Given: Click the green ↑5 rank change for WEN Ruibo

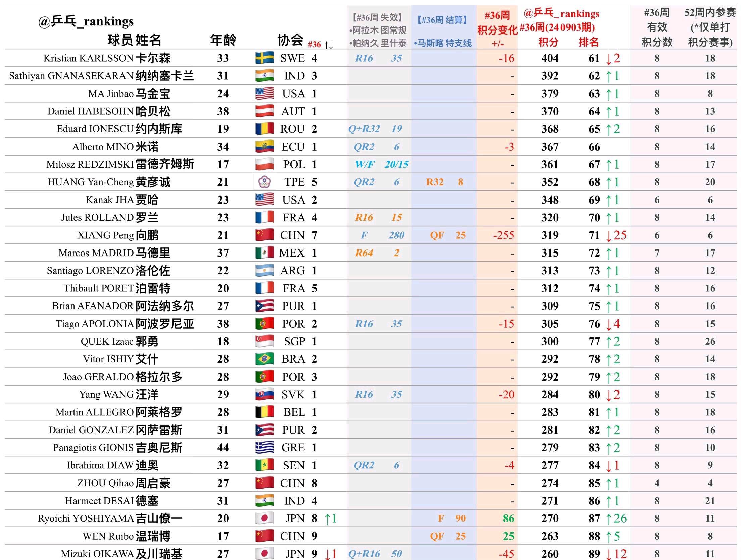Looking at the screenshot, I should 613,536.
